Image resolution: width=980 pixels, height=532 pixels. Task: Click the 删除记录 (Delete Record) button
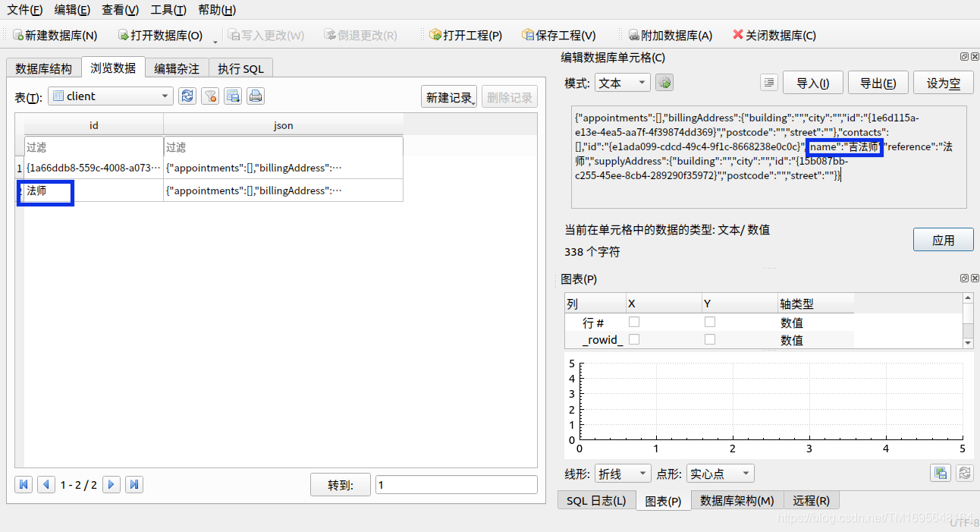pyautogui.click(x=510, y=97)
